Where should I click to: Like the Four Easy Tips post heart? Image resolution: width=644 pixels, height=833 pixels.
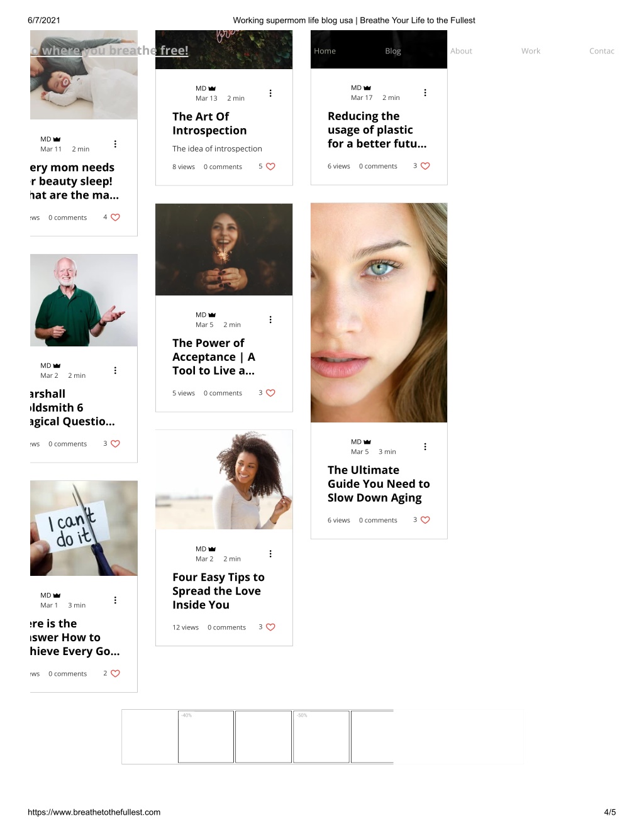270,627
